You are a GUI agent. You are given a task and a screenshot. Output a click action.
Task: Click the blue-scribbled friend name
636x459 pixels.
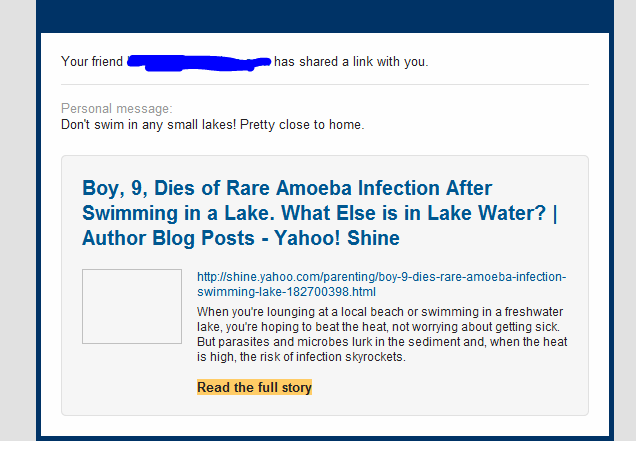[199, 62]
